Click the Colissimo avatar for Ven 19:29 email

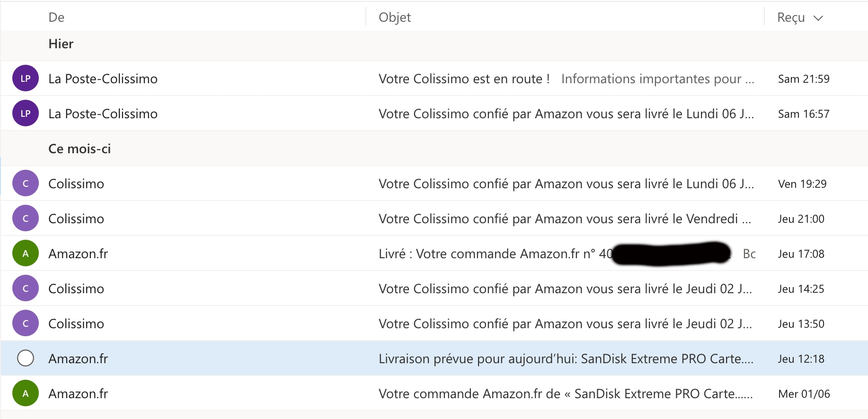26,183
